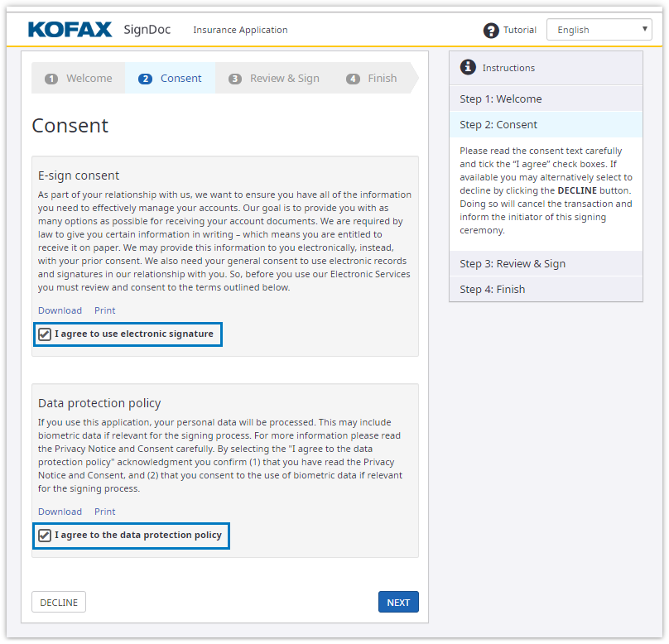Image resolution: width=669 pixels, height=644 pixels.
Task: Click the step 3 number badge
Action: coord(235,79)
